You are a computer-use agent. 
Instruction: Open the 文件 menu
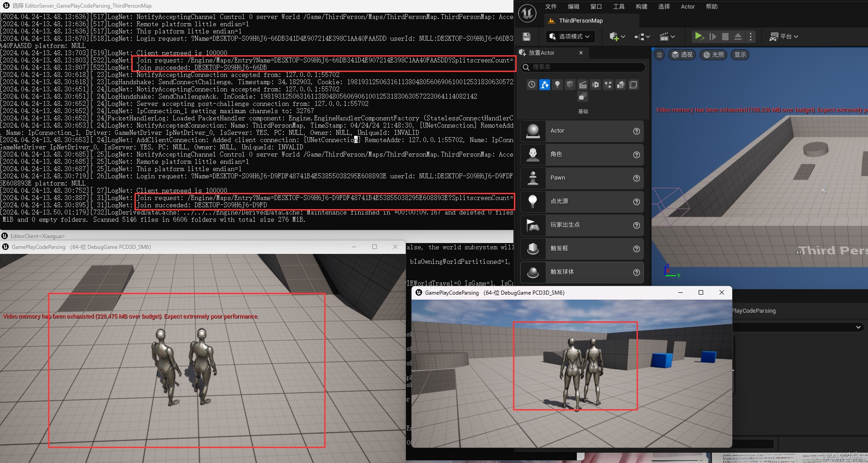click(551, 7)
